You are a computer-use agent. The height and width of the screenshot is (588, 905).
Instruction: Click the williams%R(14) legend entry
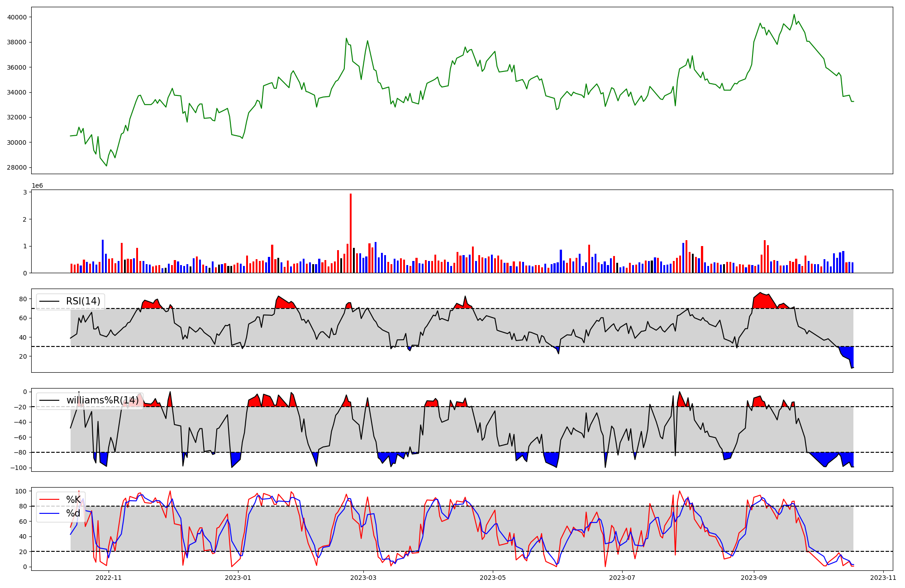tap(102, 400)
